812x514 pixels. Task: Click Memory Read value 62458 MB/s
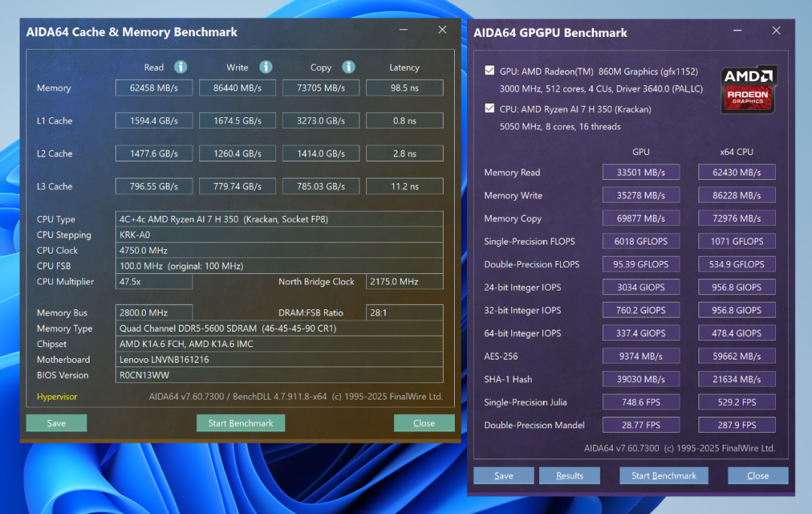[x=154, y=88]
